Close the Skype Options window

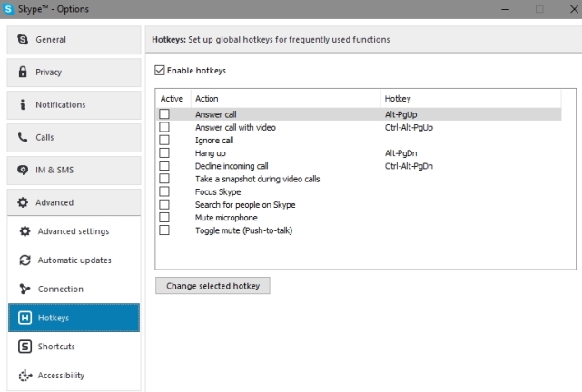[x=574, y=9]
